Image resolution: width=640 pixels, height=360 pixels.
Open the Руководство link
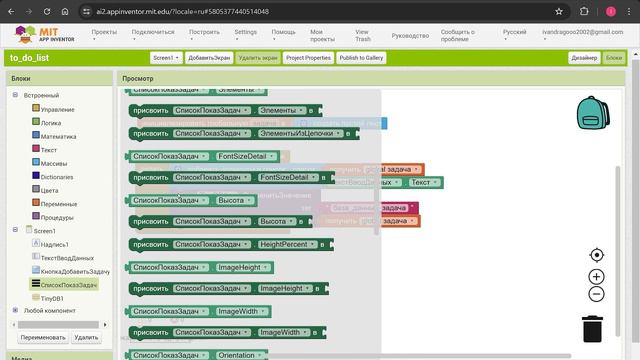click(x=410, y=36)
